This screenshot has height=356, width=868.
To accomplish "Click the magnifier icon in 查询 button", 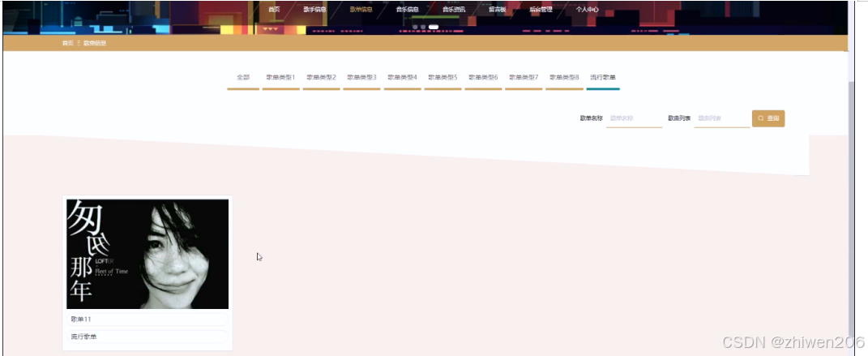I will 761,118.
